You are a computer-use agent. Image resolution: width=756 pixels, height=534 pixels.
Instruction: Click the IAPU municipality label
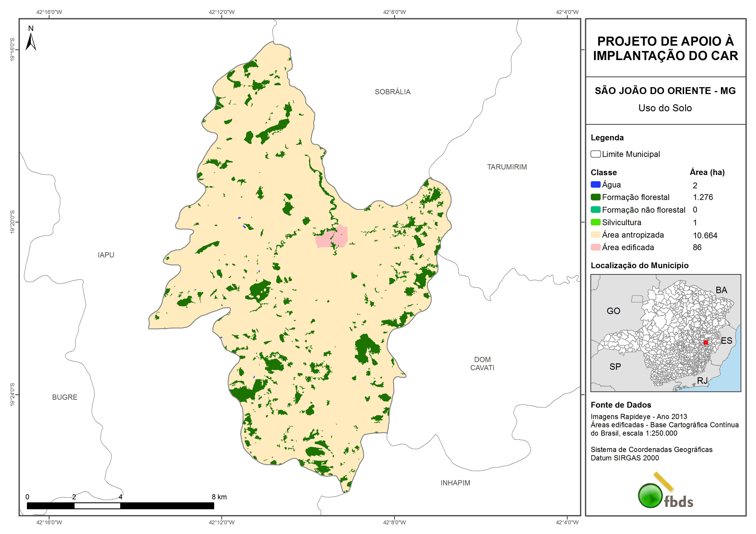click(x=106, y=255)
